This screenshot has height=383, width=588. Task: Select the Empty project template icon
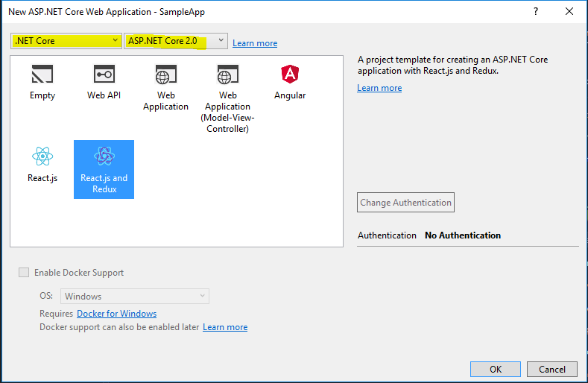pos(42,75)
